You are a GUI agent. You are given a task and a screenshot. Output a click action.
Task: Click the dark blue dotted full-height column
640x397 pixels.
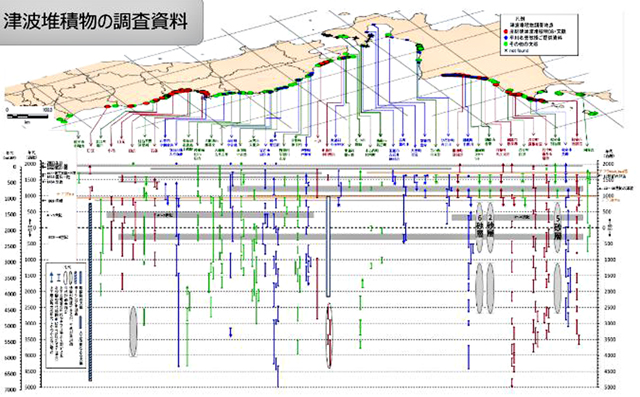(90, 292)
